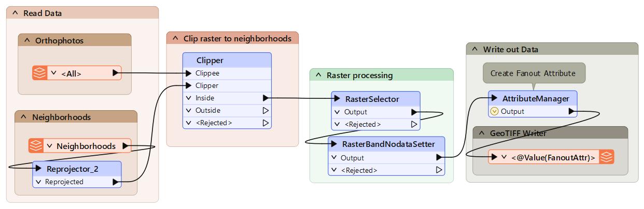The image size is (644, 209).
Task: Collapse the Write out Data bookmark
Action: click(474, 50)
